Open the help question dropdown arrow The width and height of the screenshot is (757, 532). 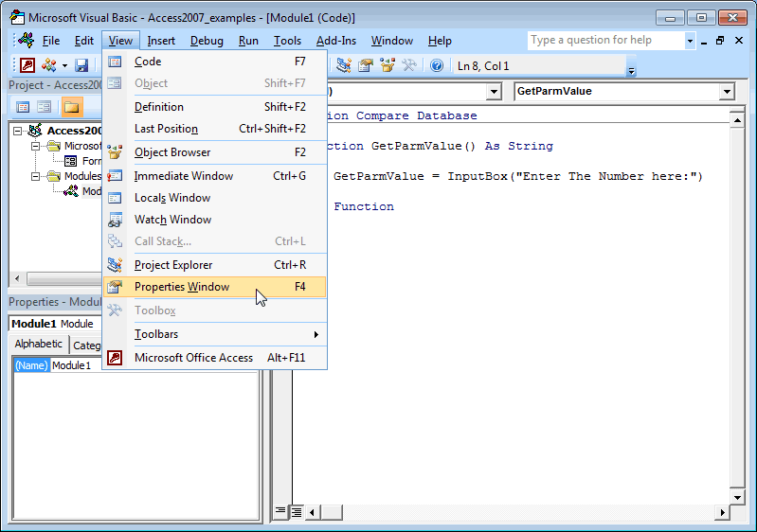pyautogui.click(x=690, y=41)
